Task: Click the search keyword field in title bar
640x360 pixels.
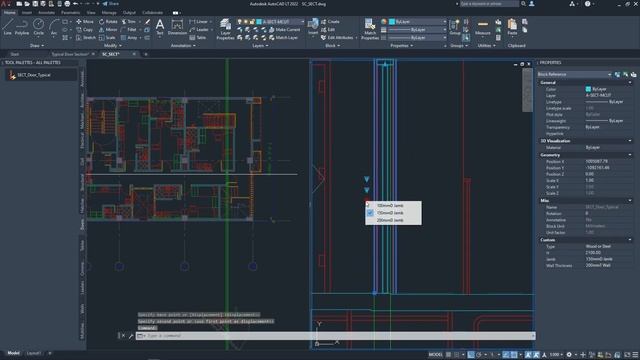Action: pos(489,4)
